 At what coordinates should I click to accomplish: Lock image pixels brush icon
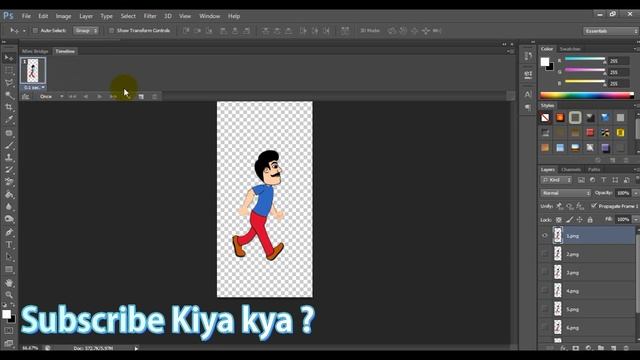click(569, 220)
